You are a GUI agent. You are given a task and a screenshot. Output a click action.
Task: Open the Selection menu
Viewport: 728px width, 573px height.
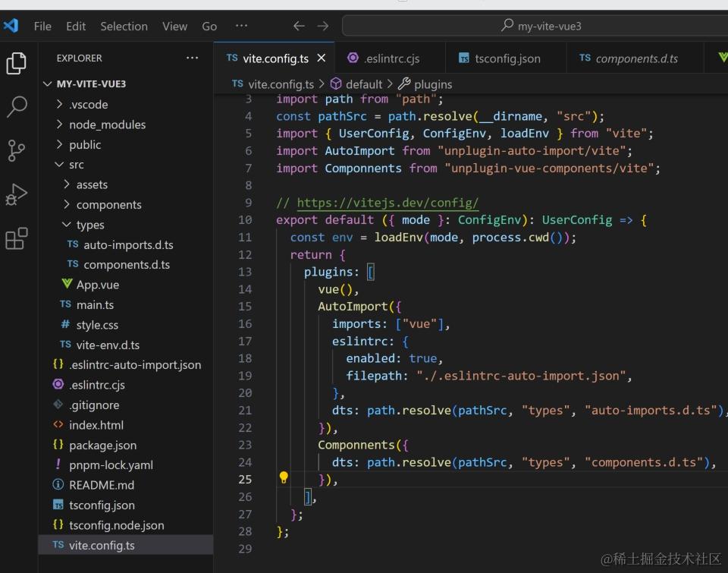click(124, 26)
